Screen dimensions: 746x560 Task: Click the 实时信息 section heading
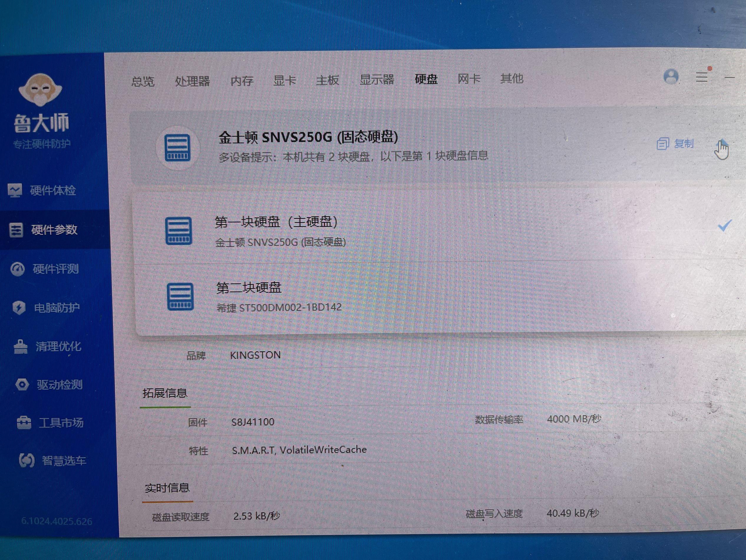point(167,488)
